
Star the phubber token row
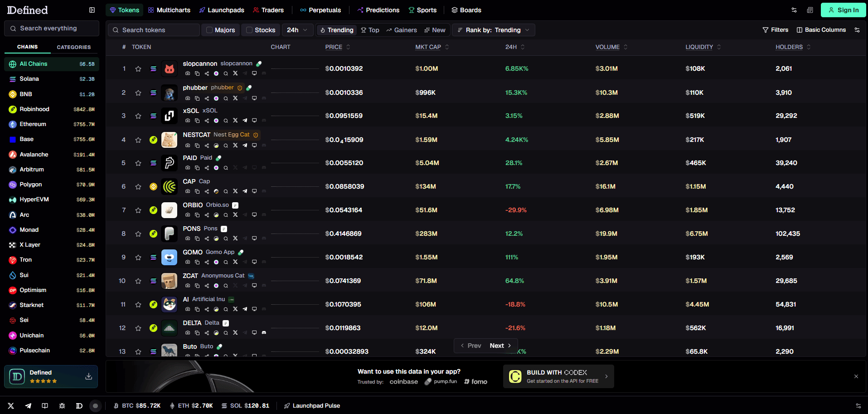click(x=138, y=93)
